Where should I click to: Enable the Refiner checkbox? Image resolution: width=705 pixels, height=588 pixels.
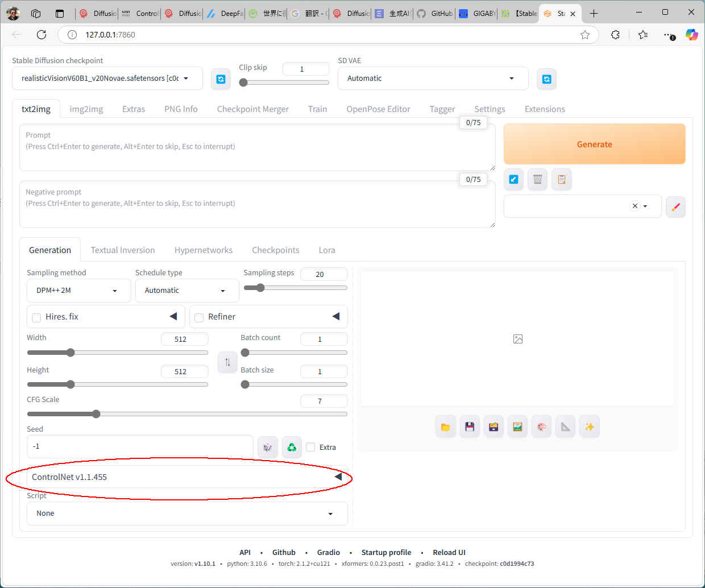(x=199, y=317)
